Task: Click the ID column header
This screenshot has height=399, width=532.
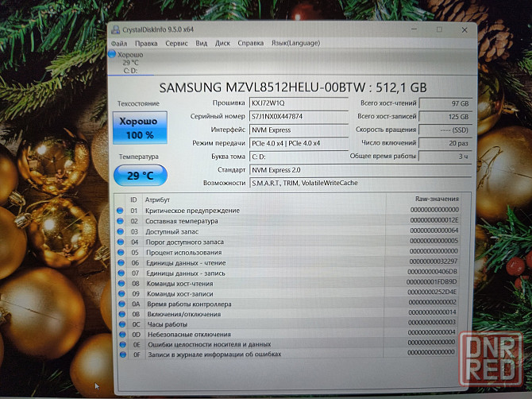Action: (x=133, y=199)
